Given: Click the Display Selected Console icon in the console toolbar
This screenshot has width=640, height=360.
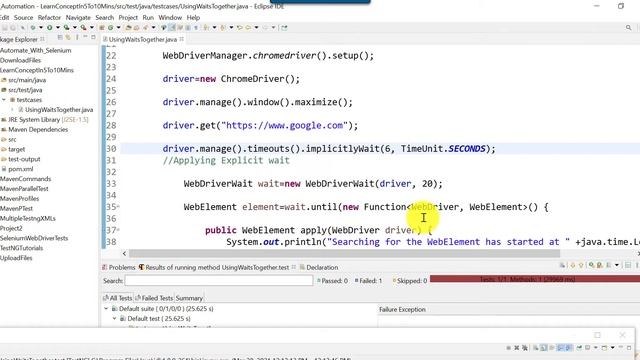Looking at the screenshot, I should 587,348.
